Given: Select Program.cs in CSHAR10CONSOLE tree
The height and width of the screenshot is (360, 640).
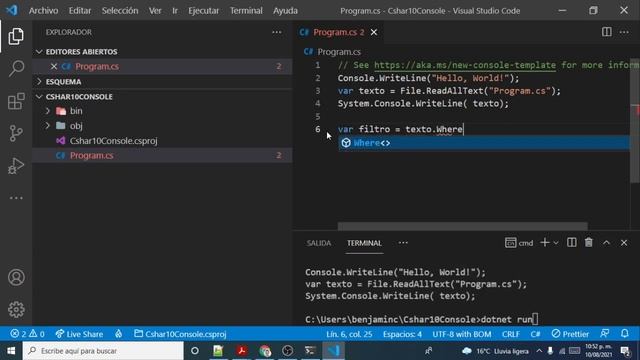Looking at the screenshot, I should [x=162, y=156].
